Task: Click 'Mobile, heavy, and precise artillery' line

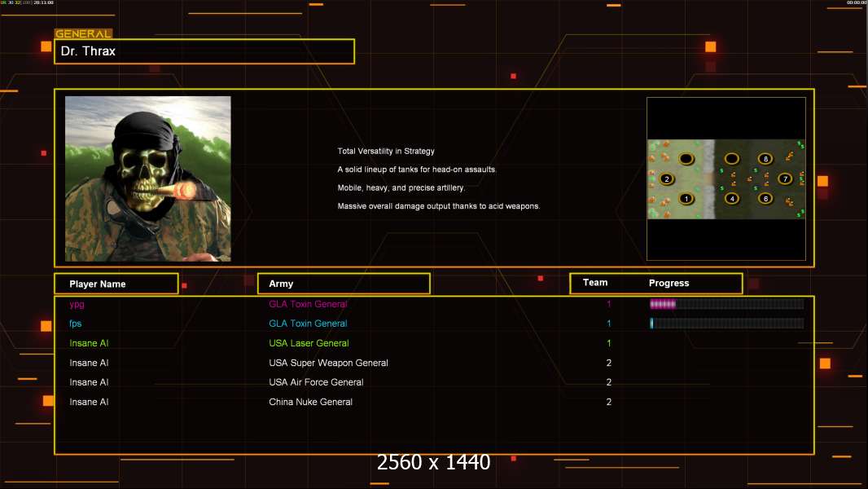Action: click(401, 187)
